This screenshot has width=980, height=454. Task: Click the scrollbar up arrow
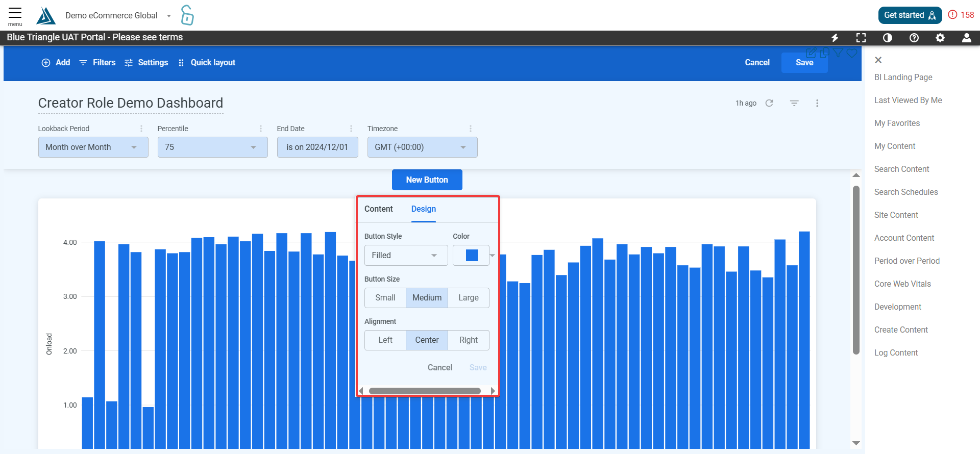856,175
